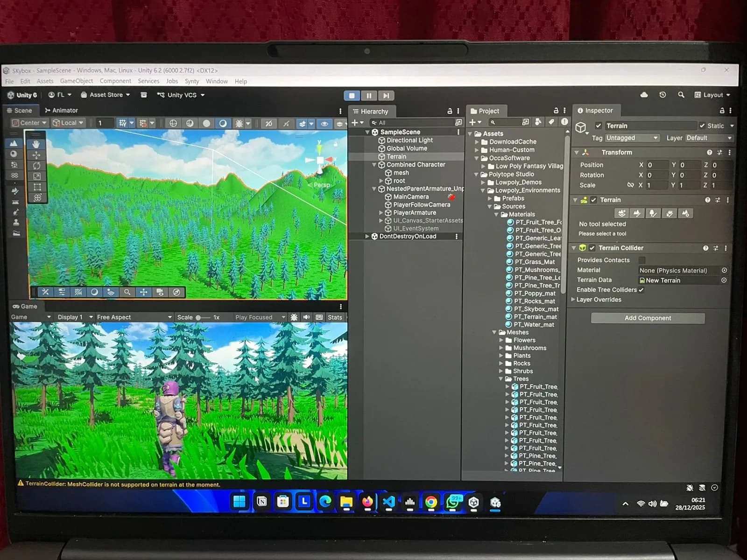Open the Layout dropdown

(712, 95)
